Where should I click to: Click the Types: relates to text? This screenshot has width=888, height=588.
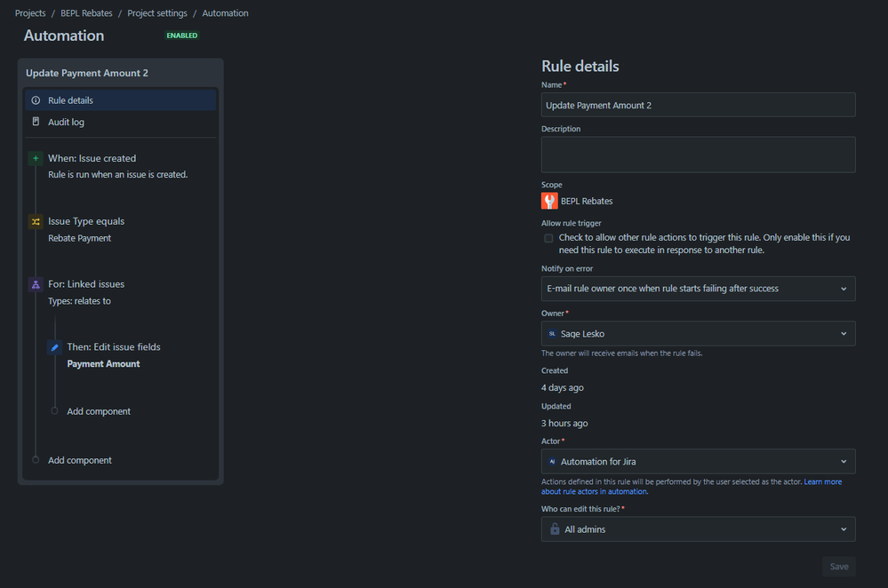coord(79,301)
